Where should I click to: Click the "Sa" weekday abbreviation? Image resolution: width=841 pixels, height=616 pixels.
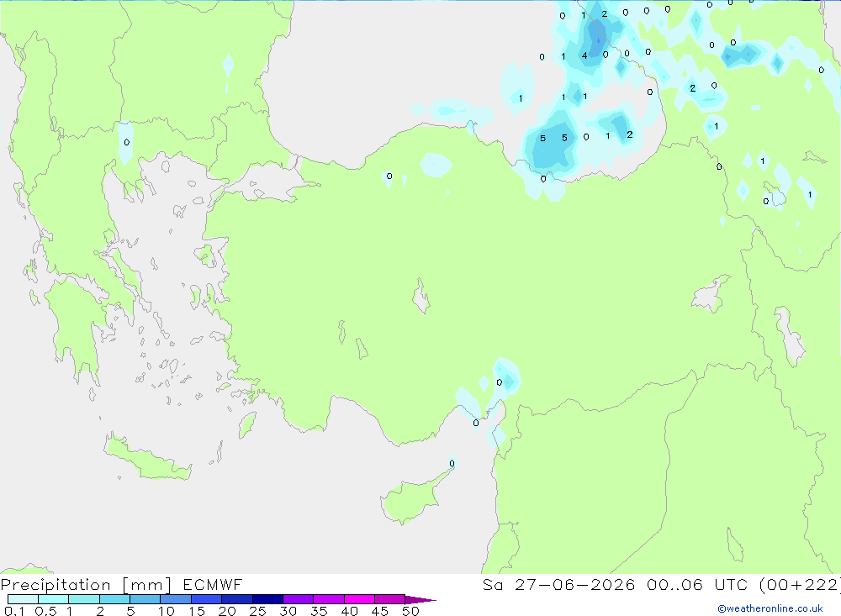[x=492, y=584]
